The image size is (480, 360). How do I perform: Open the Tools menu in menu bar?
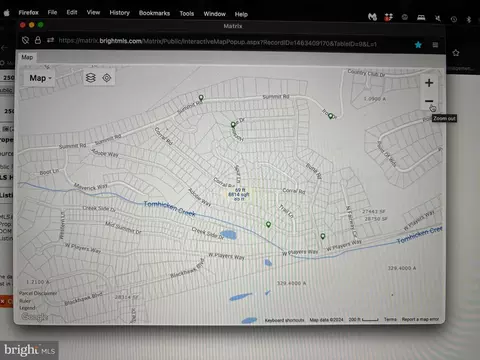[x=187, y=13]
